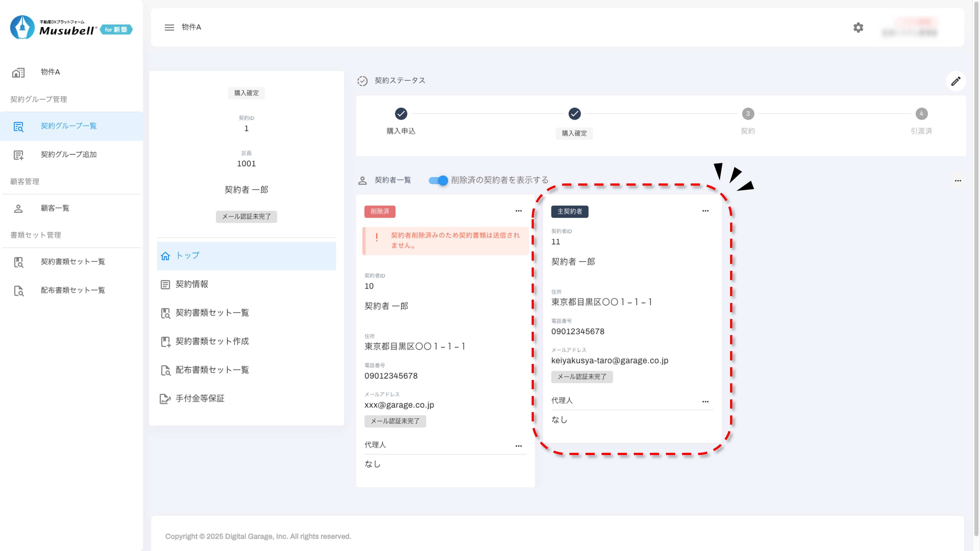The image size is (980, 551).
Task: Open the 代理人 three-dot menu in the 主契約者 card
Action: pos(705,402)
